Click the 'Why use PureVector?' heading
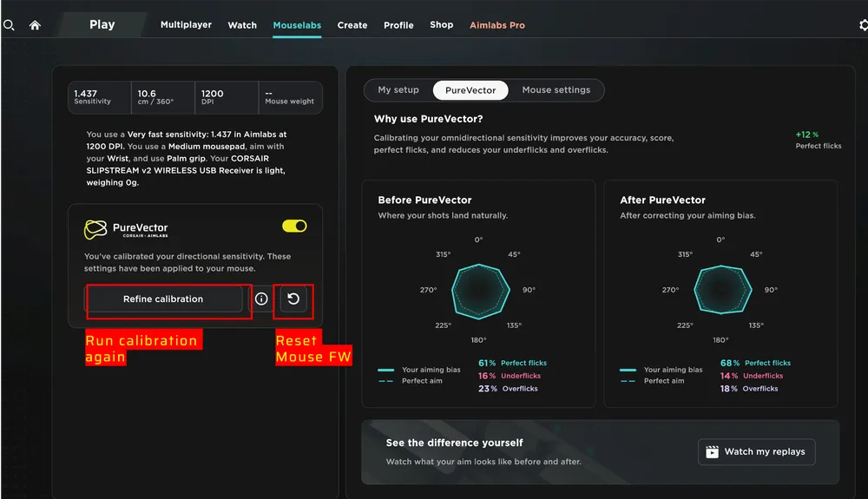Image resolution: width=868 pixels, height=499 pixels. click(429, 119)
